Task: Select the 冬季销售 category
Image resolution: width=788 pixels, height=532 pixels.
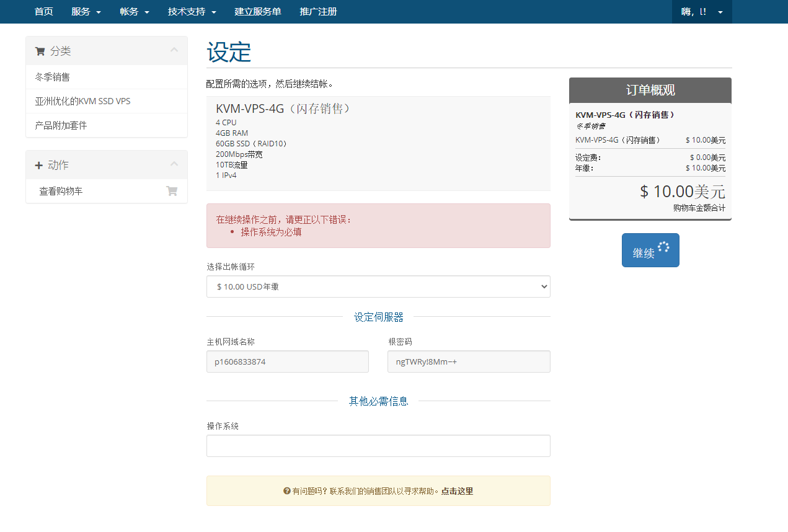Action: click(x=53, y=77)
